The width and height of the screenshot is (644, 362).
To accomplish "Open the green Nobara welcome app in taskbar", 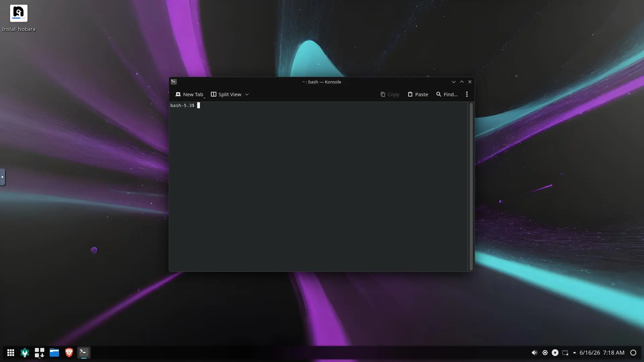I will (x=25, y=353).
